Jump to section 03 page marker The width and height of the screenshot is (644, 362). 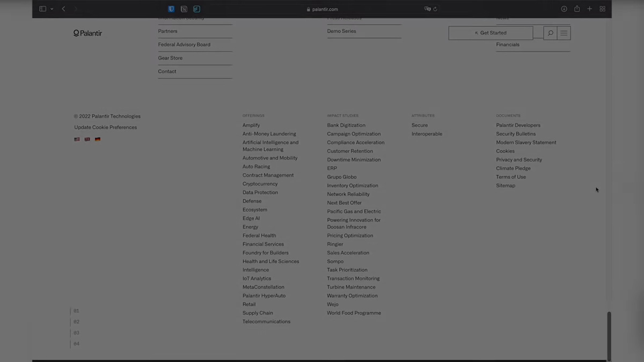click(x=76, y=333)
